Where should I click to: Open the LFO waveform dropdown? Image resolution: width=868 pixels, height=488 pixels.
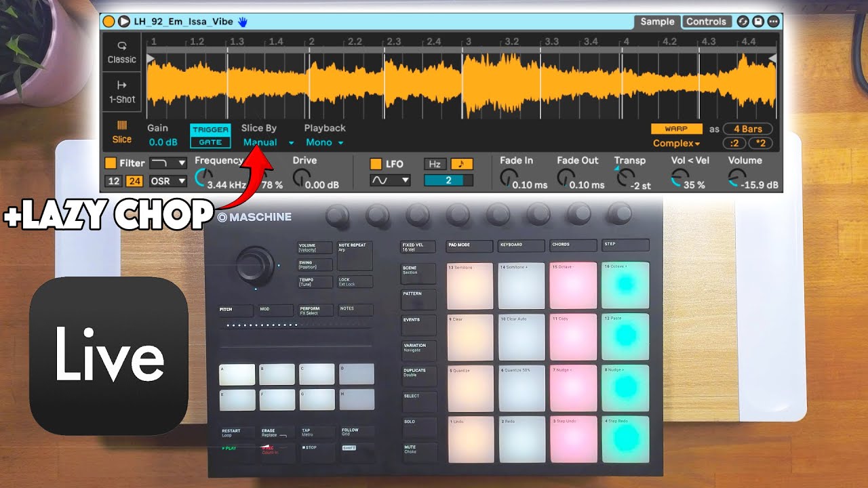click(x=390, y=180)
